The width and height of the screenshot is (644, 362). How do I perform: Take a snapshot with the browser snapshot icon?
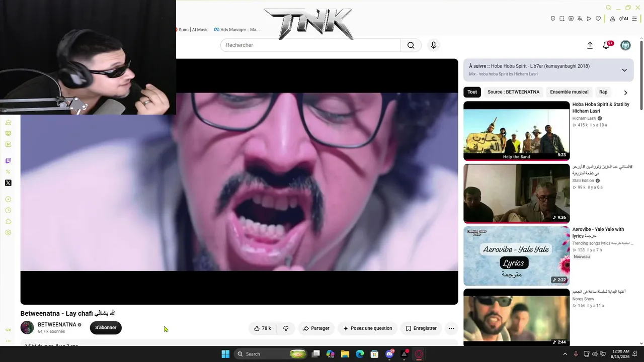tap(562, 19)
